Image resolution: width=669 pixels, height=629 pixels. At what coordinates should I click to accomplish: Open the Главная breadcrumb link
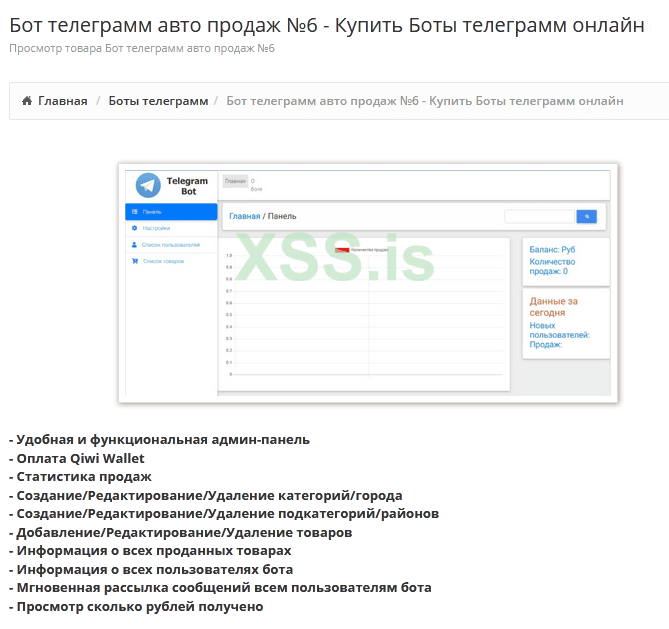pyautogui.click(x=63, y=101)
